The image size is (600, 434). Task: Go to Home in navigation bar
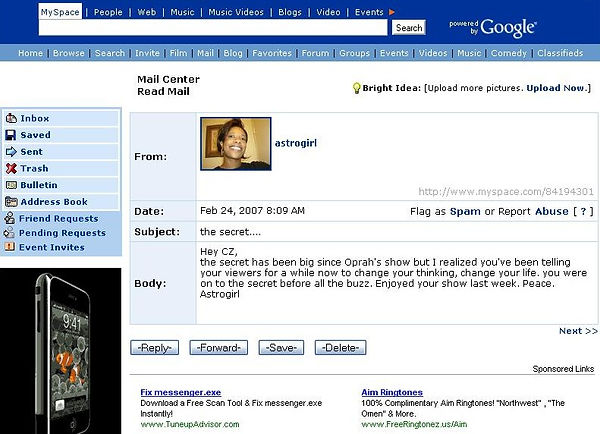tap(31, 53)
